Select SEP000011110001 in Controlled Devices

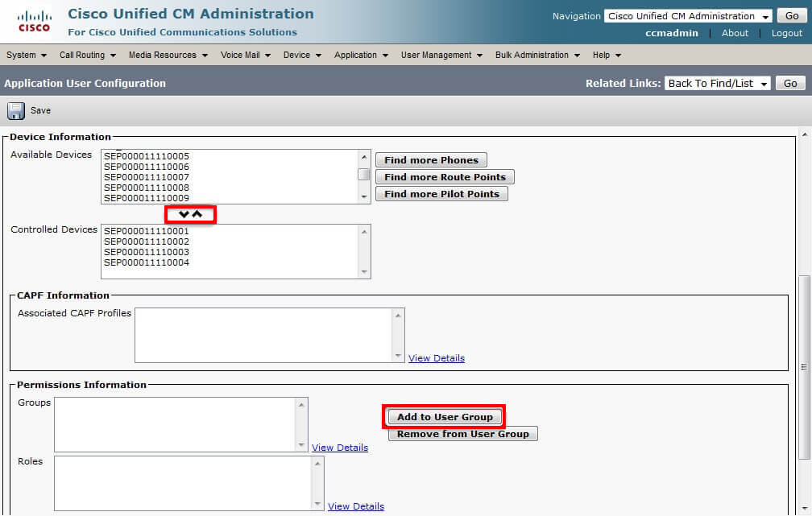pyautogui.click(x=147, y=231)
